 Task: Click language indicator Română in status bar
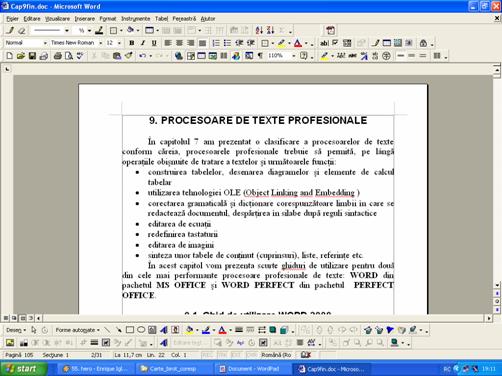coord(276,355)
